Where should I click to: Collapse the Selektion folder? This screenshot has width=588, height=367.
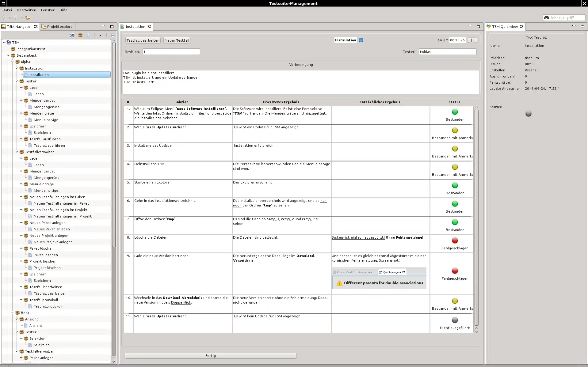[21, 339]
